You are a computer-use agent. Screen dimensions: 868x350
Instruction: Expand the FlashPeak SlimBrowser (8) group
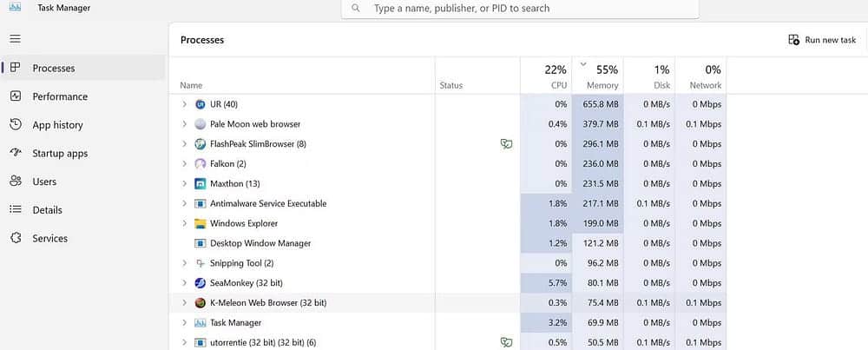[x=184, y=144]
